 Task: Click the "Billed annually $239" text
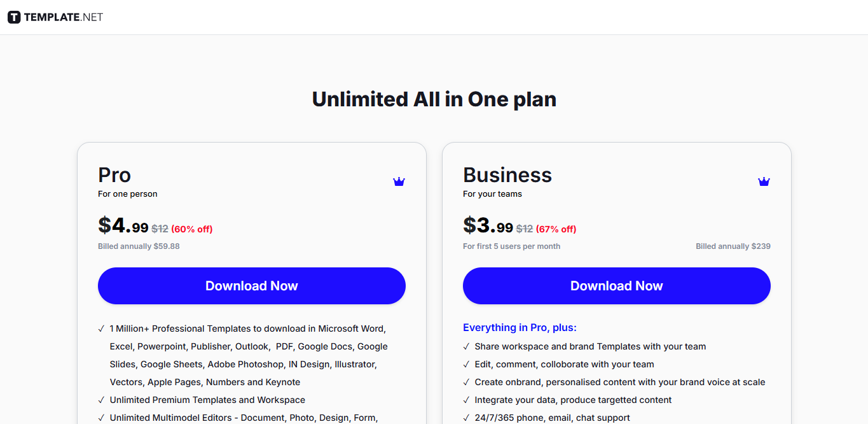click(x=733, y=246)
